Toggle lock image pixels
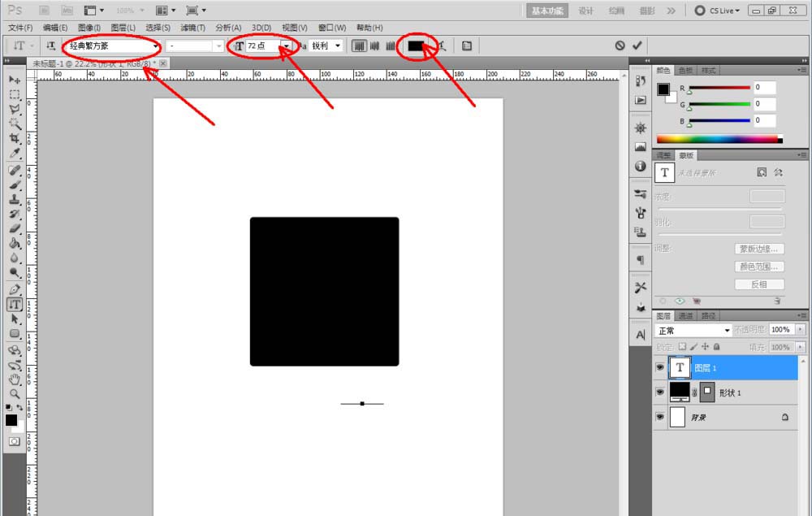Viewport: 812px width, 516px height. click(x=694, y=347)
